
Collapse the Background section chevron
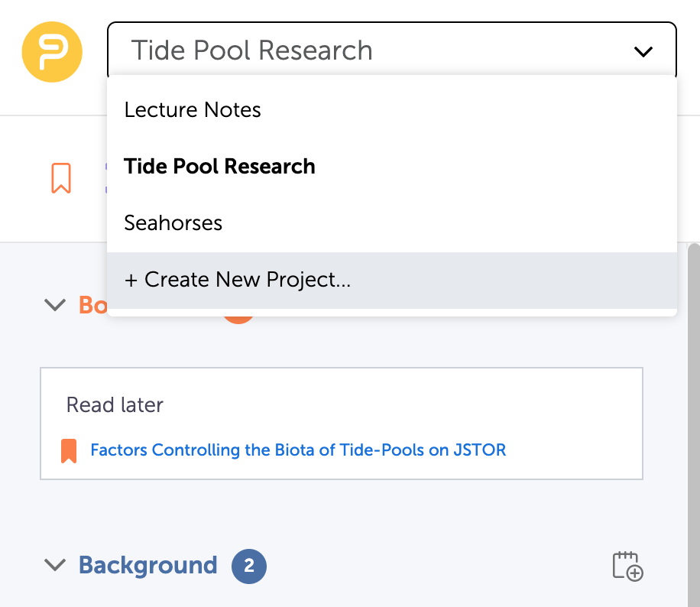(x=55, y=564)
